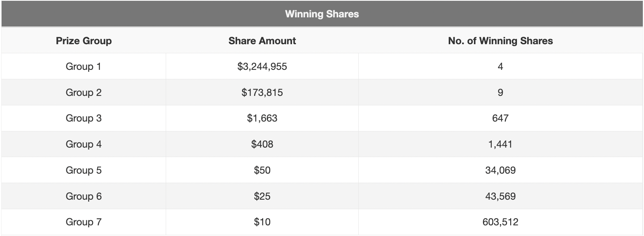Click the 603,512 winning shares cell

click(500, 222)
